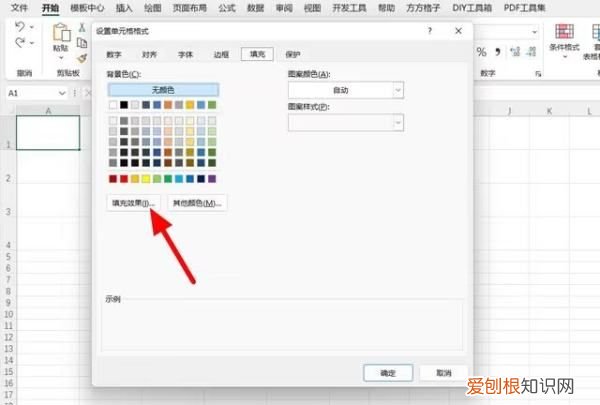The image size is (600, 405).
Task: Switch to the DIY工具箱 ribbon tab
Action: (x=472, y=8)
